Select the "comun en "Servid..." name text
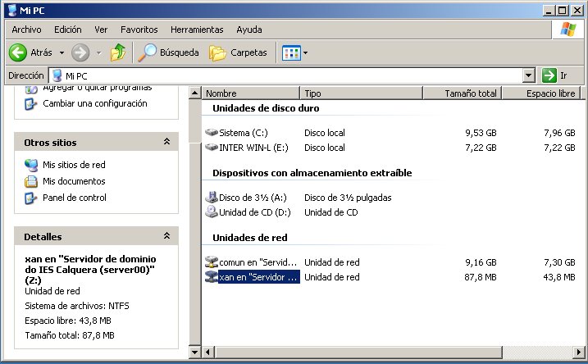This screenshot has height=364, width=588. click(258, 262)
